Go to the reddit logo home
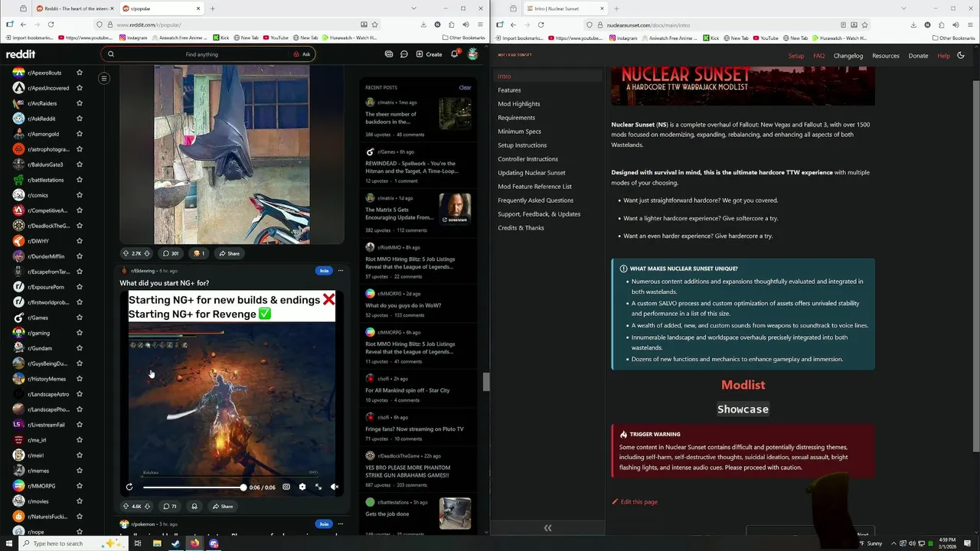980x551 pixels. [21, 54]
